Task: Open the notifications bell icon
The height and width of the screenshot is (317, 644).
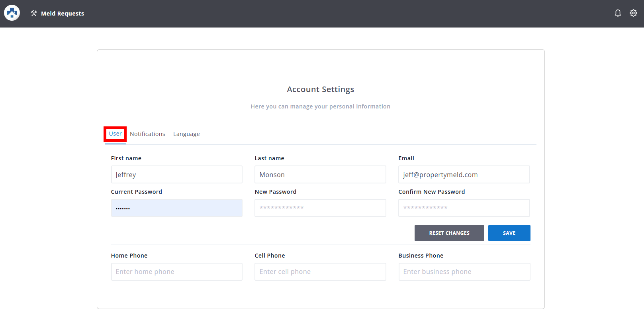Action: point(618,13)
